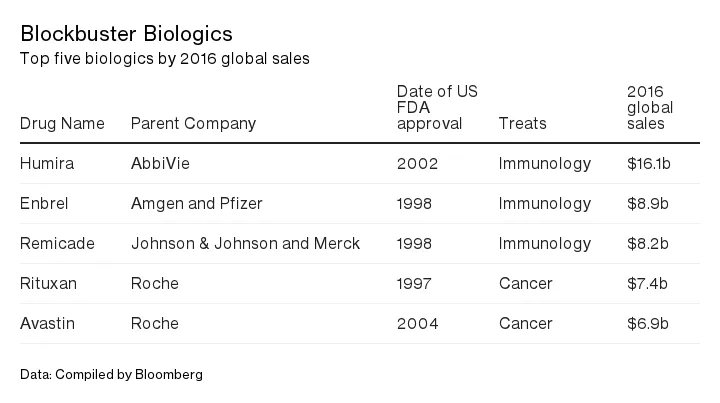
Task: Click Johnson & Johnson and Merck cell
Action: coord(245,244)
